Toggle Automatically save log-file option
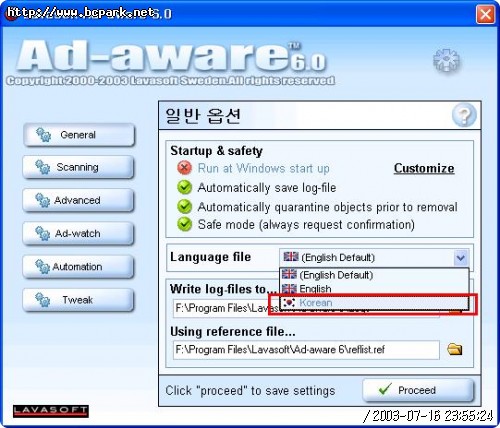This screenshot has width=500, height=428. coord(184,187)
